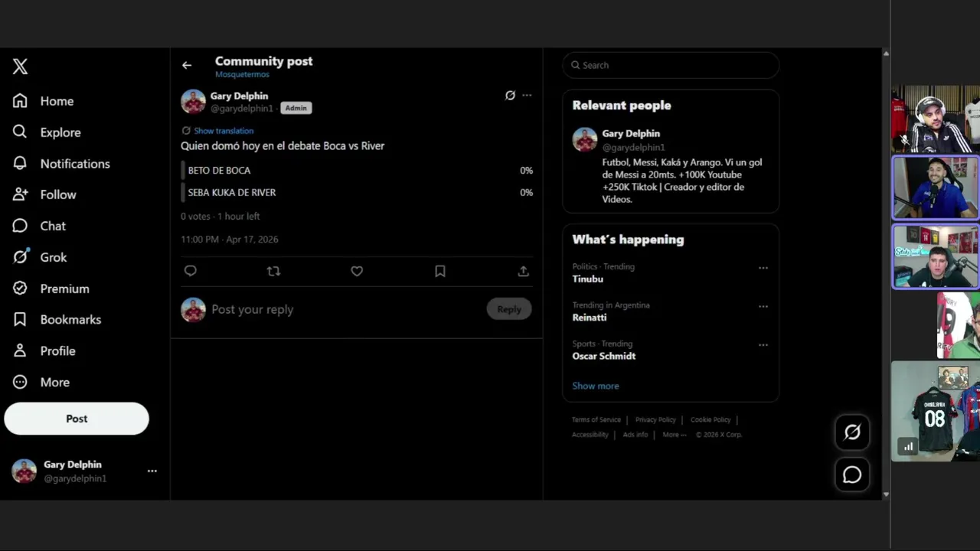Screen dimensions: 980x551
Task: Open Cookie Policy footer link
Action: [x=710, y=419]
